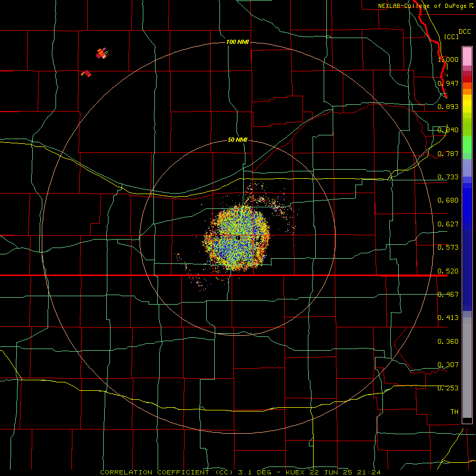
Task: Click the 0.893 scale value
Action: click(448, 106)
